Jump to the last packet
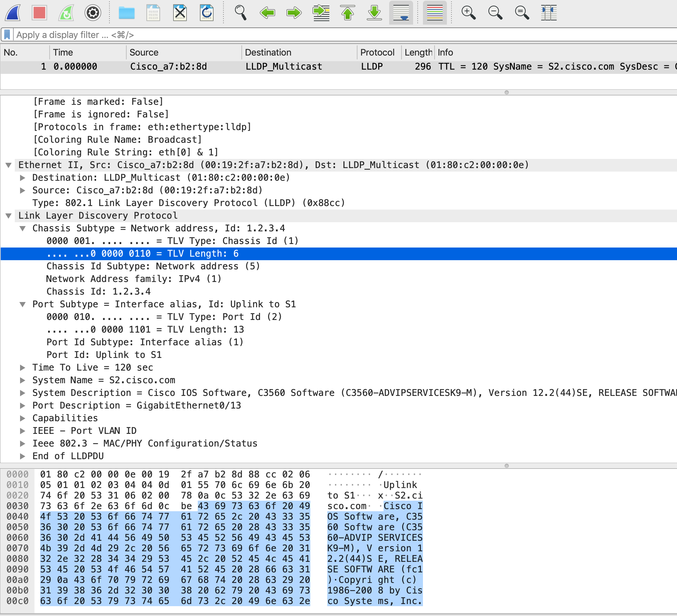 (374, 13)
